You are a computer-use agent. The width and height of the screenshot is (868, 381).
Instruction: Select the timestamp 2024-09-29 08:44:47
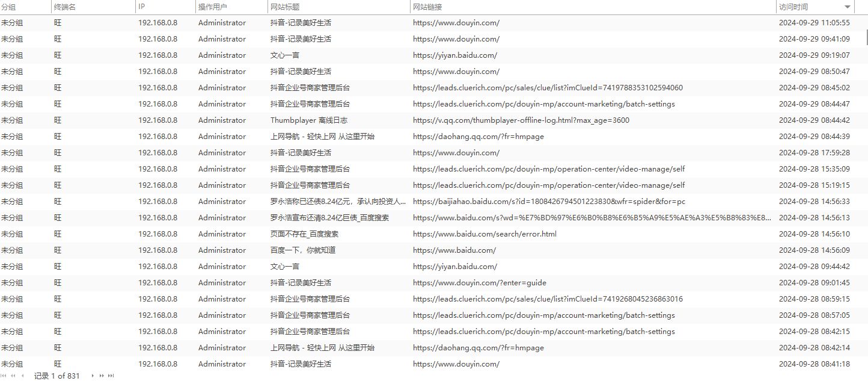814,104
